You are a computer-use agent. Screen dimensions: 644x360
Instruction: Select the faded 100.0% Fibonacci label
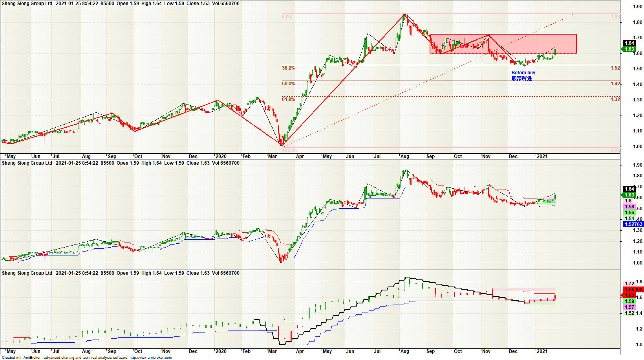290,150
